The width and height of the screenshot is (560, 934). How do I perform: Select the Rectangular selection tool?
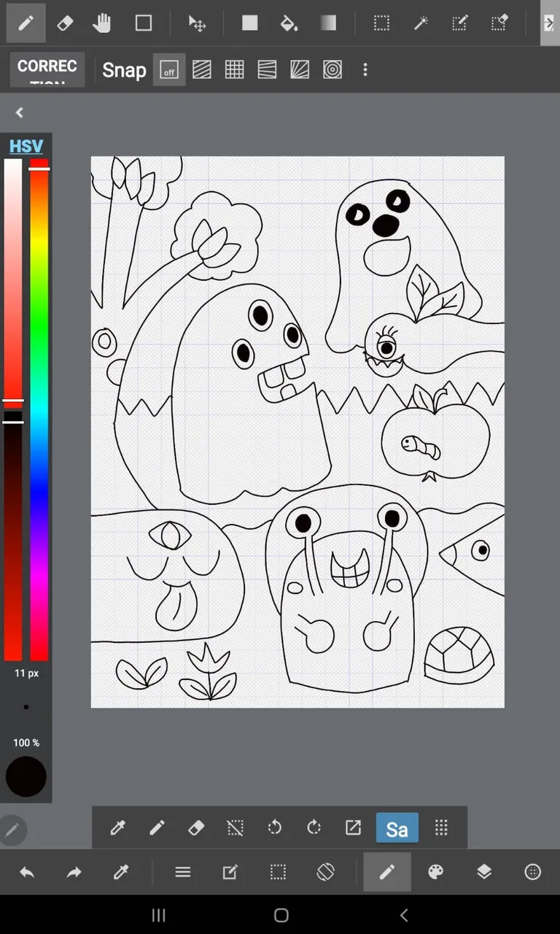tap(381, 23)
